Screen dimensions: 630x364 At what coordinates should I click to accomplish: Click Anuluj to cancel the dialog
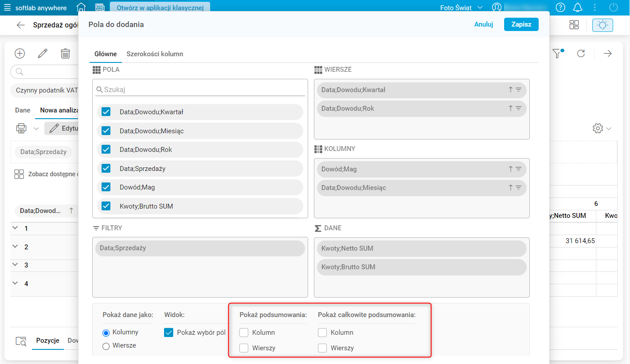point(484,24)
